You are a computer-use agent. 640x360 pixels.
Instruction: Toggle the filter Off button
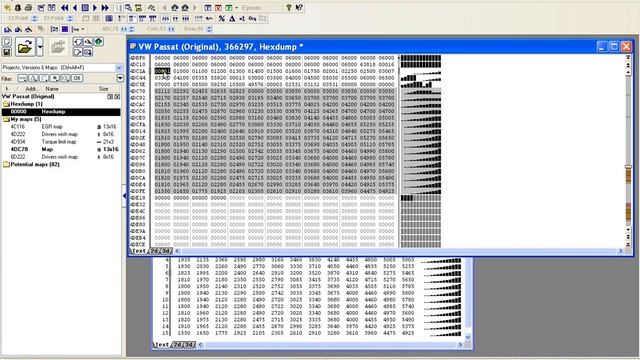click(x=77, y=78)
